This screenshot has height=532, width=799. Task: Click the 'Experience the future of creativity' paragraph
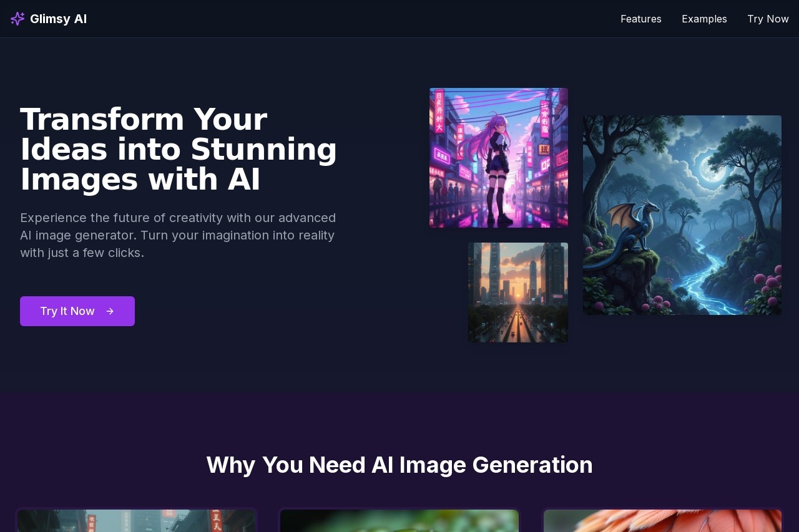(178, 235)
